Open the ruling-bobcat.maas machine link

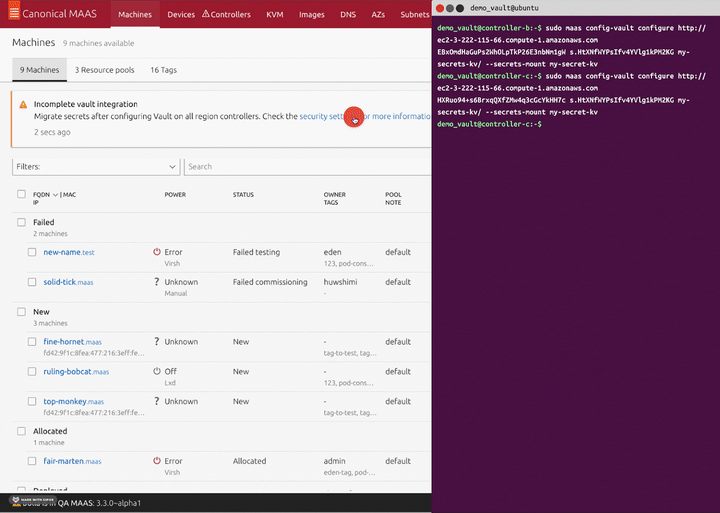[76, 372]
